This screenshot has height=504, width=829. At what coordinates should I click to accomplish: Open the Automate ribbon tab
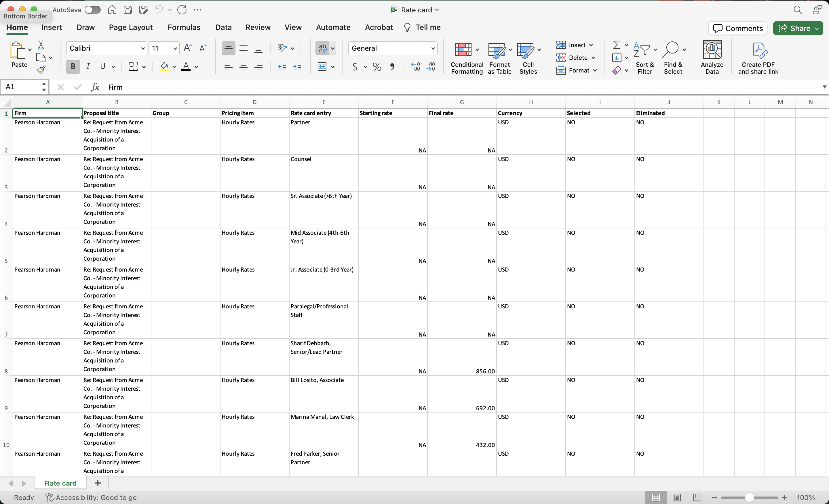coord(333,27)
